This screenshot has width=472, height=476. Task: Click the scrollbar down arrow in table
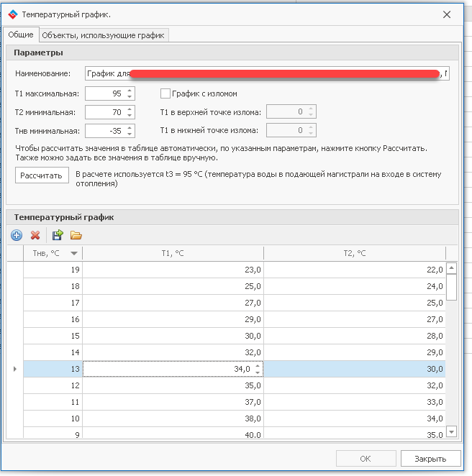[x=451, y=431]
